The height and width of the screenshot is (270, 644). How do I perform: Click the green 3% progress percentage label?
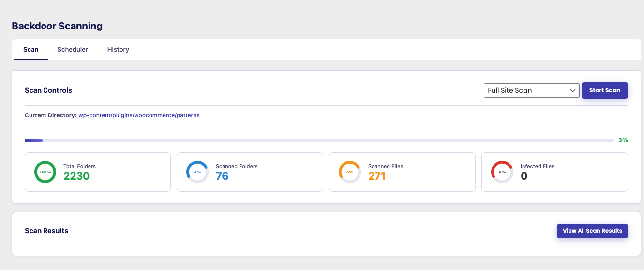point(623,140)
